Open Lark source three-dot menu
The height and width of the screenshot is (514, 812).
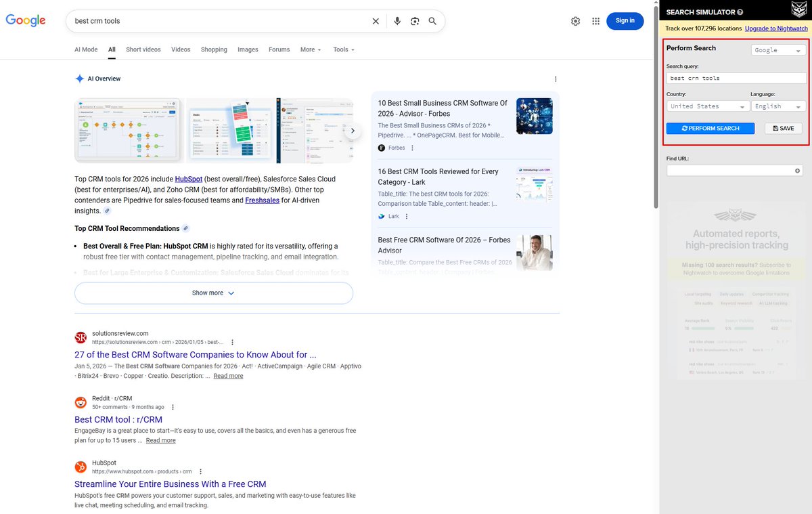pyautogui.click(x=407, y=216)
